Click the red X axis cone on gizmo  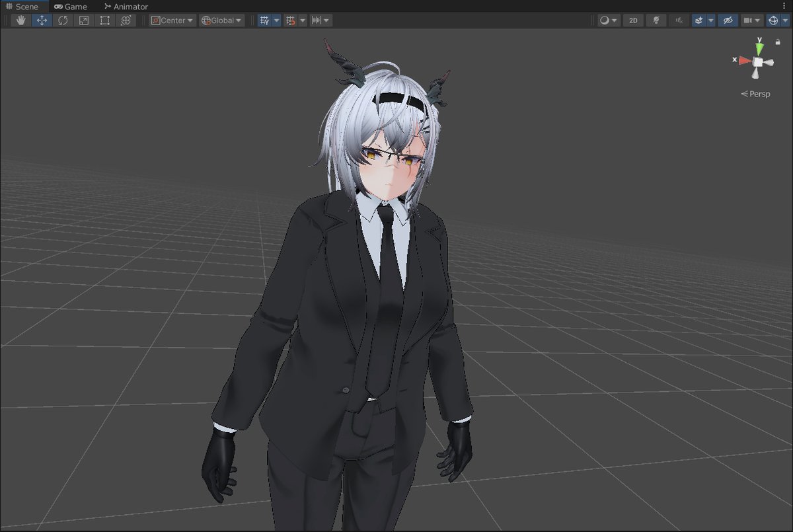(745, 61)
